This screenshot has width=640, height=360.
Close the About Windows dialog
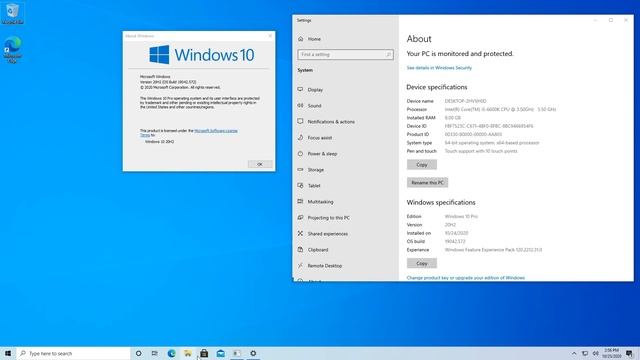tap(270, 36)
